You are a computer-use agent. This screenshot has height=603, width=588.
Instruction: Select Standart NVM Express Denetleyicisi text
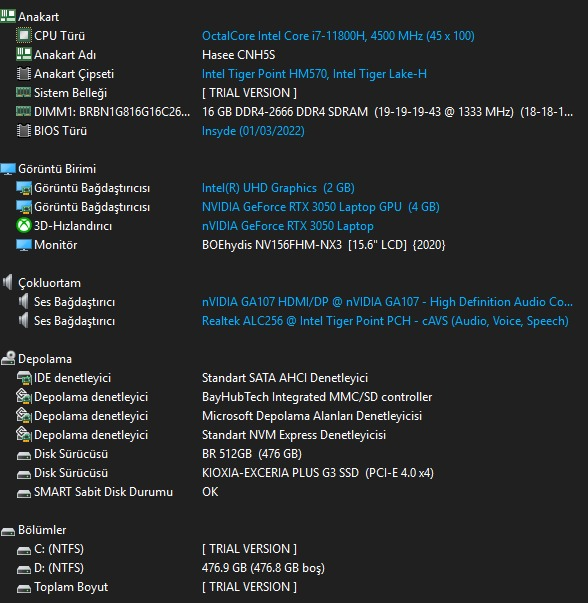tap(294, 435)
